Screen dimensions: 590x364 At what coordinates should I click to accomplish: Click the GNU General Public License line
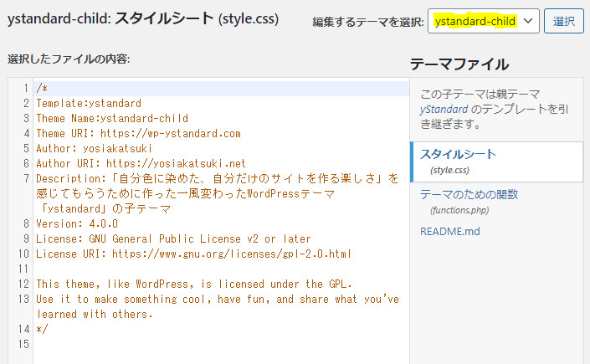click(x=173, y=239)
